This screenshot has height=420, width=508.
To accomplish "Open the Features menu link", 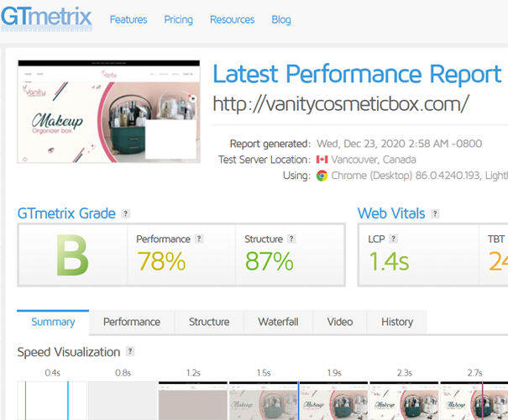I will pyautogui.click(x=128, y=20).
